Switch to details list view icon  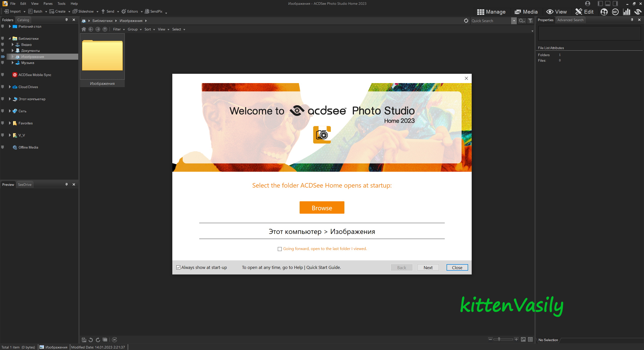[530, 339]
